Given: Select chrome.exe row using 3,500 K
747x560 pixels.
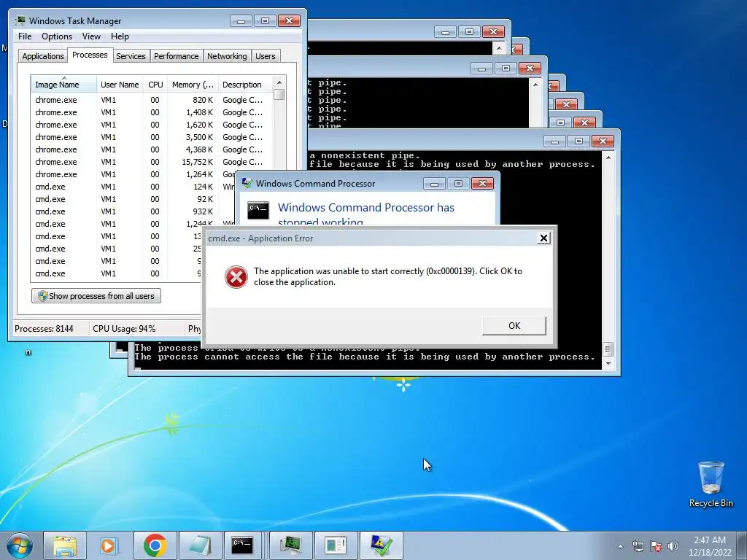Looking at the screenshot, I should pos(152,137).
